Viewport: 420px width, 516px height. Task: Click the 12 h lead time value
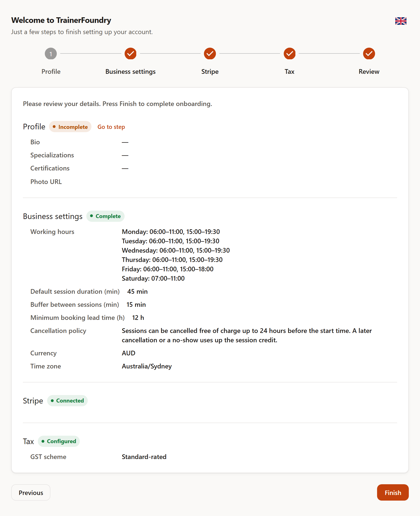138,318
